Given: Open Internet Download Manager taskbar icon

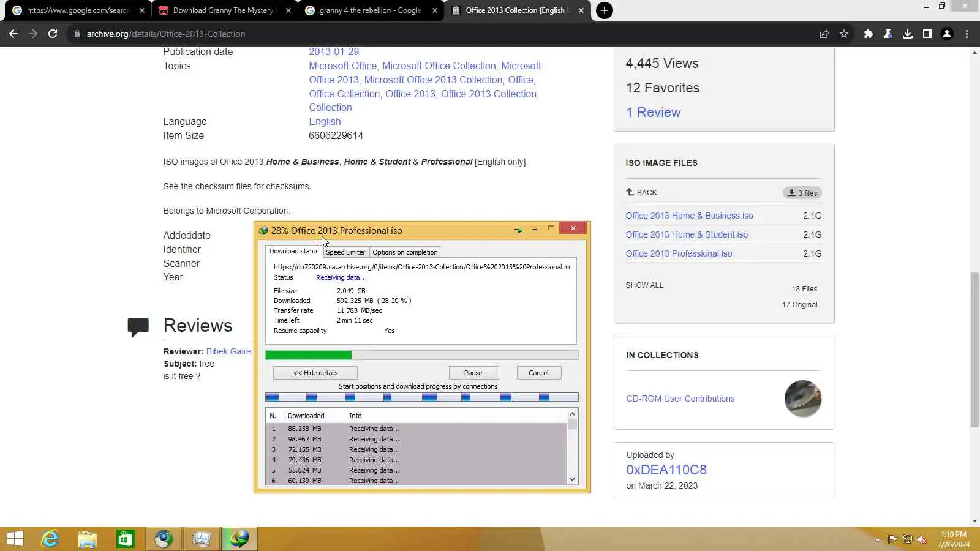Looking at the screenshot, I should coord(239,539).
